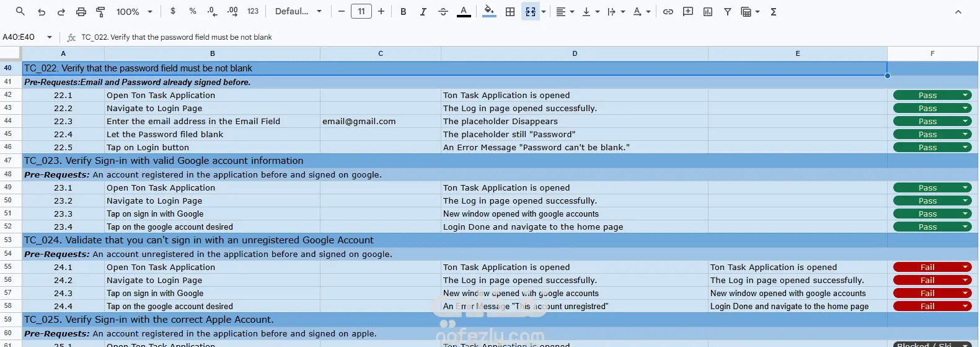
Task: Click the Undo arrow icon
Action: (42, 11)
